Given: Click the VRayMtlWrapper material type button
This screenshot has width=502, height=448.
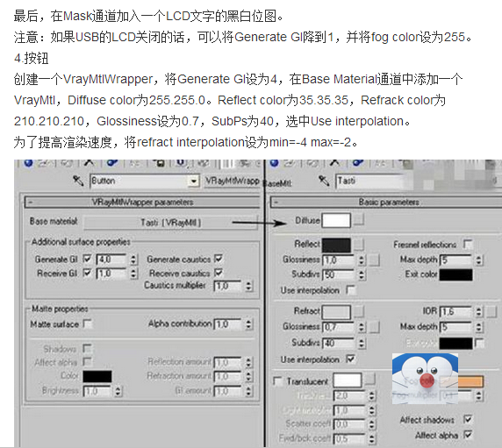Looking at the screenshot, I should click(232, 181).
